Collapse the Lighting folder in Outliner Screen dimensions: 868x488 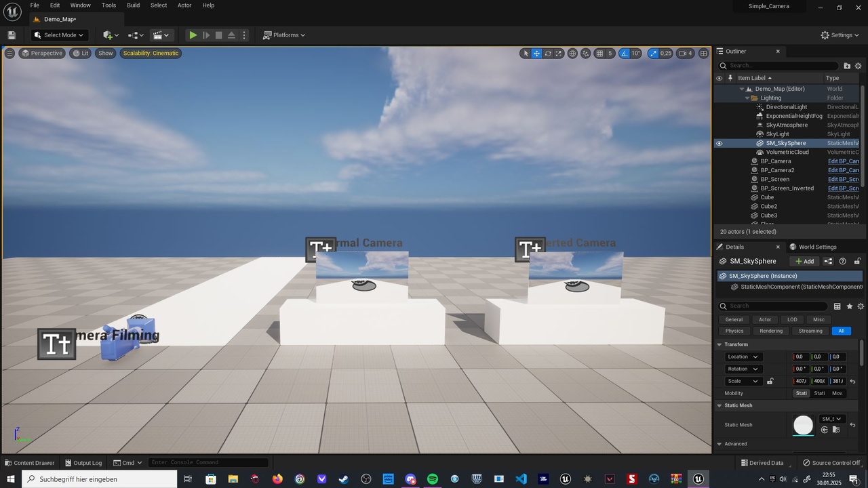[747, 98]
